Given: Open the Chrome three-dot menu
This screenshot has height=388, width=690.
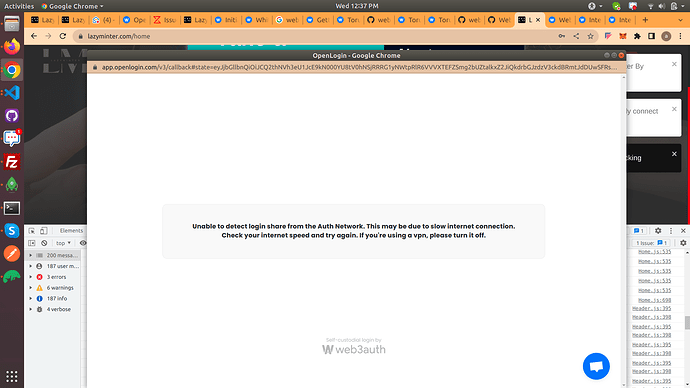Looking at the screenshot, I should pos(680,36).
